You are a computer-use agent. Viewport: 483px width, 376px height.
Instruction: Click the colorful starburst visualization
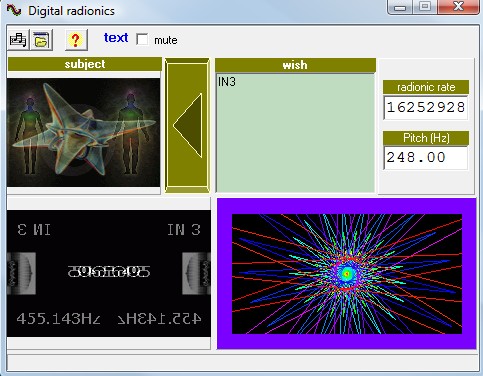pos(347,274)
